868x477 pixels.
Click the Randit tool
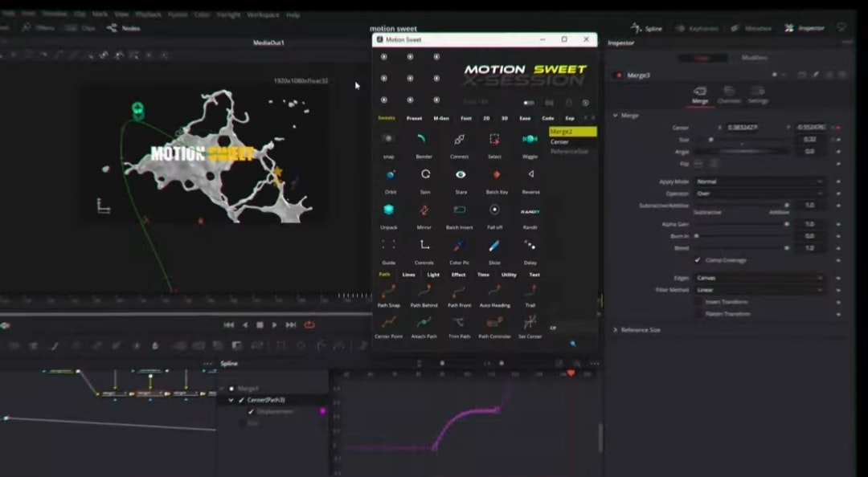click(x=530, y=211)
